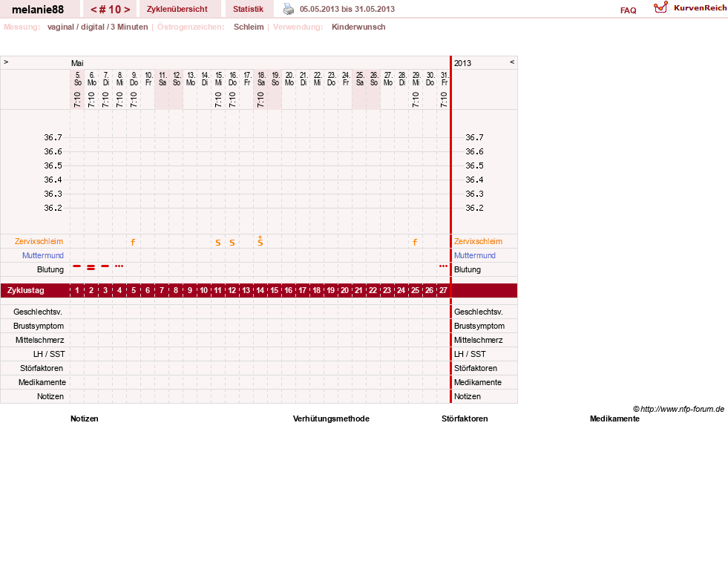728x581 pixels.
Task: Click the 'S' mucus symbol on 16. Do
Action: pyautogui.click(x=232, y=242)
